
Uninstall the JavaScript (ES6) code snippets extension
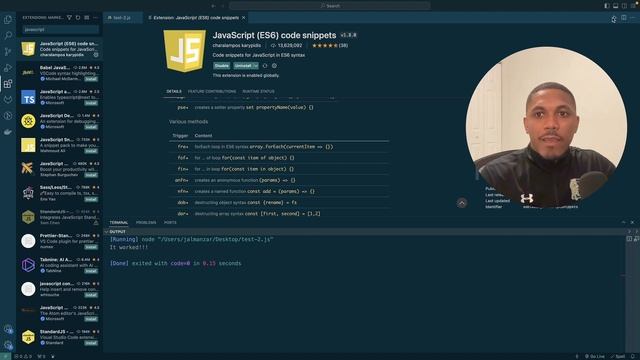click(243, 66)
